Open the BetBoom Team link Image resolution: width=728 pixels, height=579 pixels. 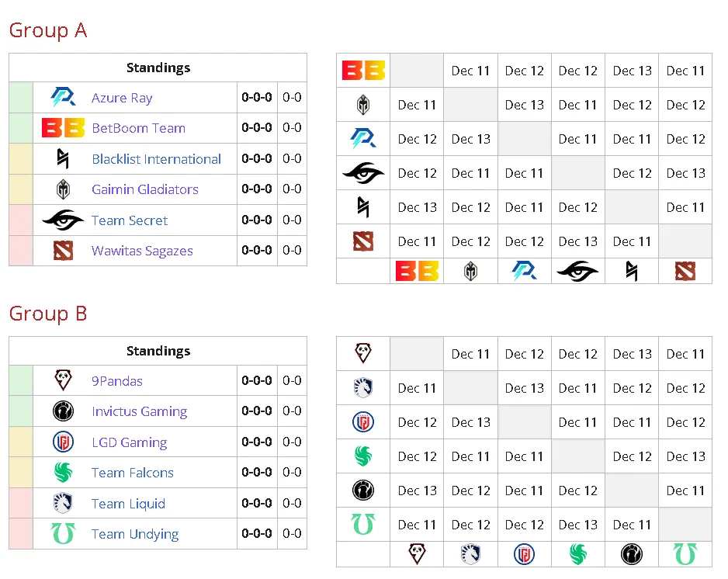pyautogui.click(x=139, y=128)
